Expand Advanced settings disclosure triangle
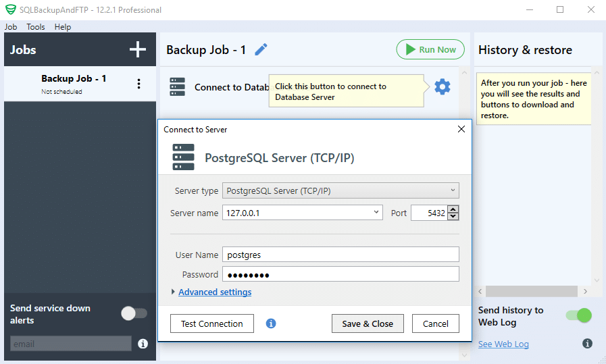 173,292
